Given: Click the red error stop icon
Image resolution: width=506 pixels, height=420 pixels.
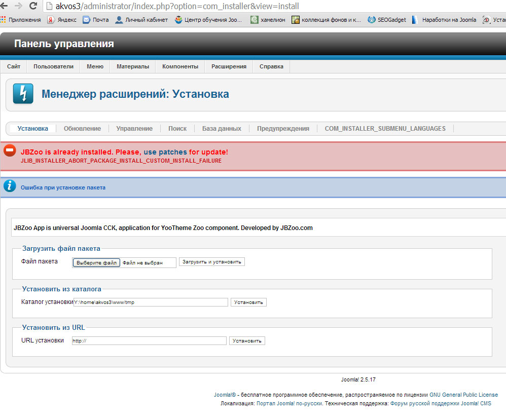Looking at the screenshot, I should (x=10, y=150).
